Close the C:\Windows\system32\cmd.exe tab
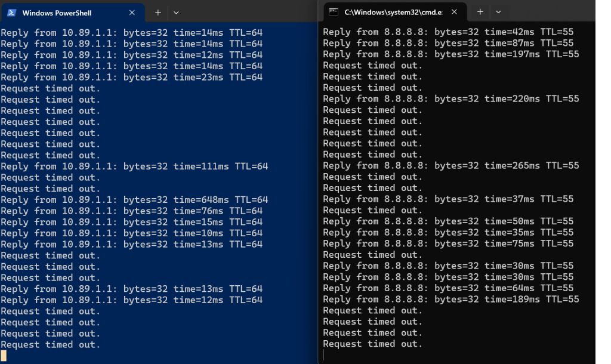Image resolution: width=611 pixels, height=364 pixels. (x=454, y=12)
